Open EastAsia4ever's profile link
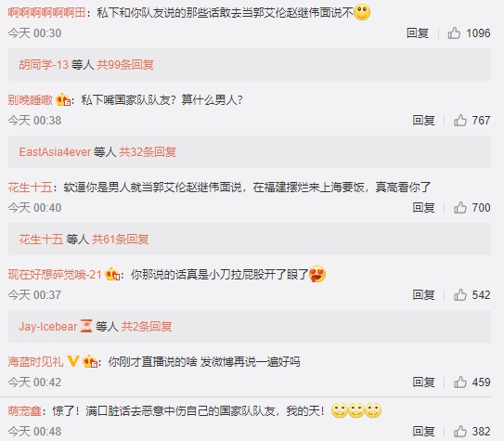Image resolution: width=504 pixels, height=441 pixels. [x=55, y=152]
